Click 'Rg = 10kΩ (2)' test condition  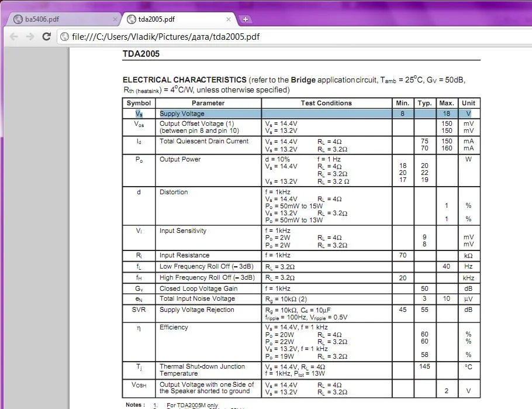coord(286,299)
